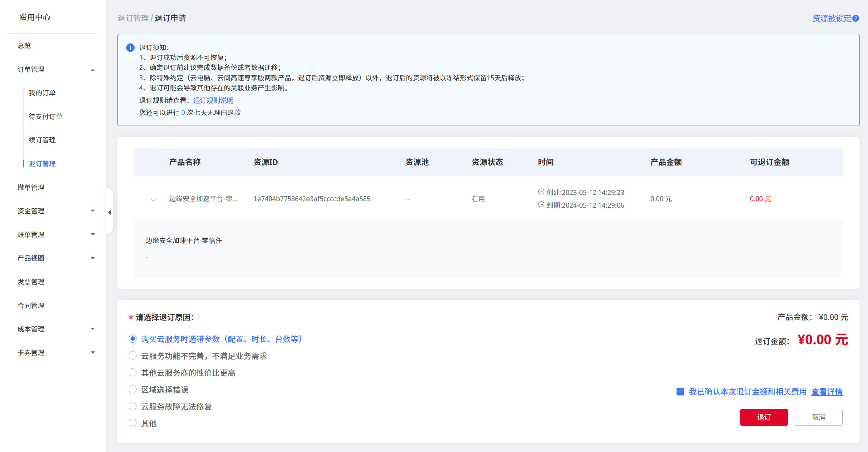Click the 产品名称 column header

tap(185, 162)
